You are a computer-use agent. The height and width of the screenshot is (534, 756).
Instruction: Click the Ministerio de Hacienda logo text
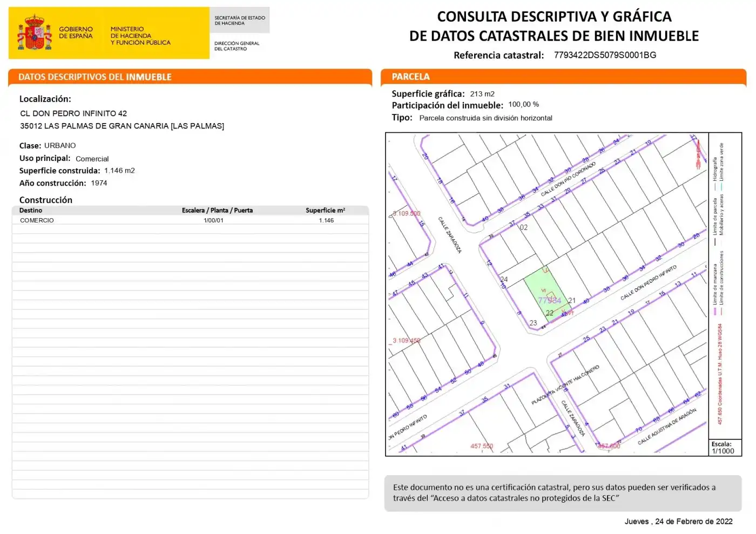(x=140, y=36)
